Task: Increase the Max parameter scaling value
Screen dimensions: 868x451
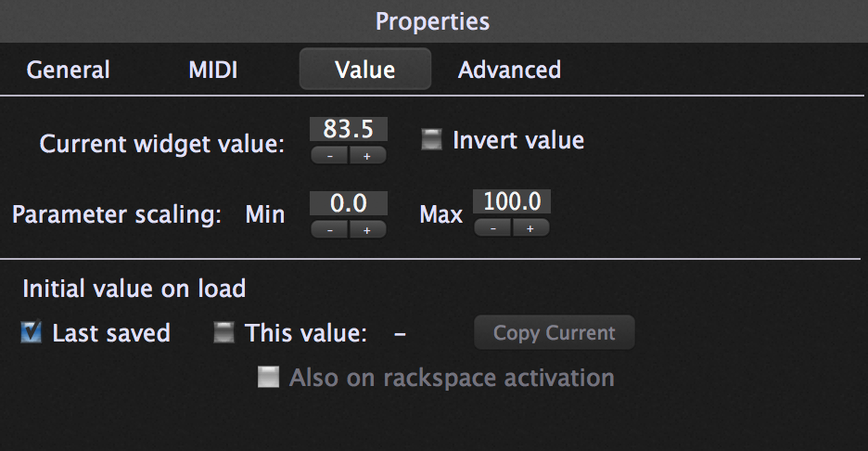Action: coord(530,227)
